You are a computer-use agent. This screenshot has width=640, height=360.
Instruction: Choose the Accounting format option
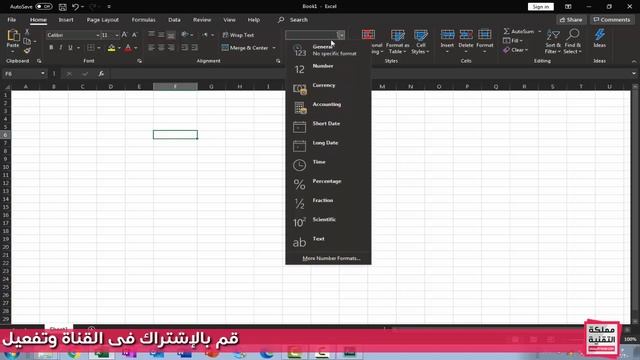coord(328,107)
